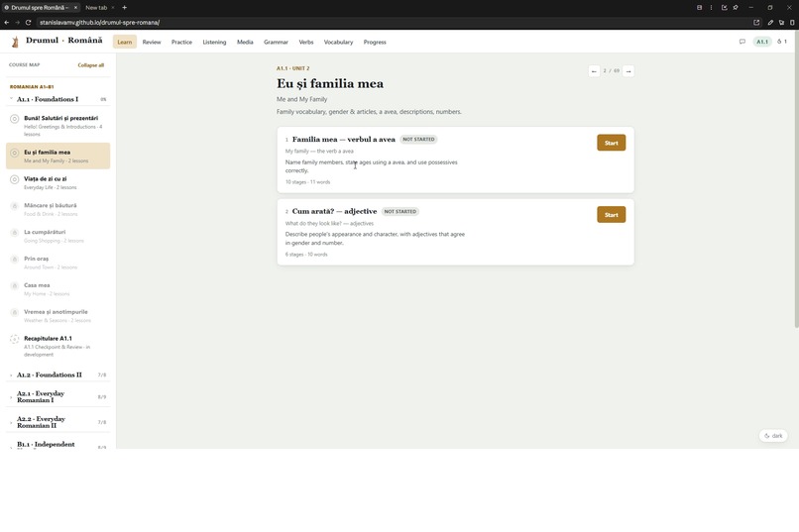The image size is (799, 532).
Task: Start the Cum arată? adjective lesson
Action: 611,215
